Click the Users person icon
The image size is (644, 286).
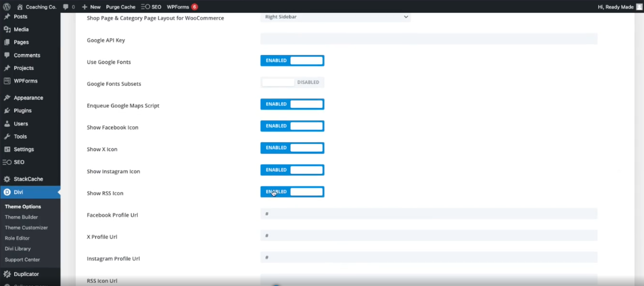coord(7,124)
